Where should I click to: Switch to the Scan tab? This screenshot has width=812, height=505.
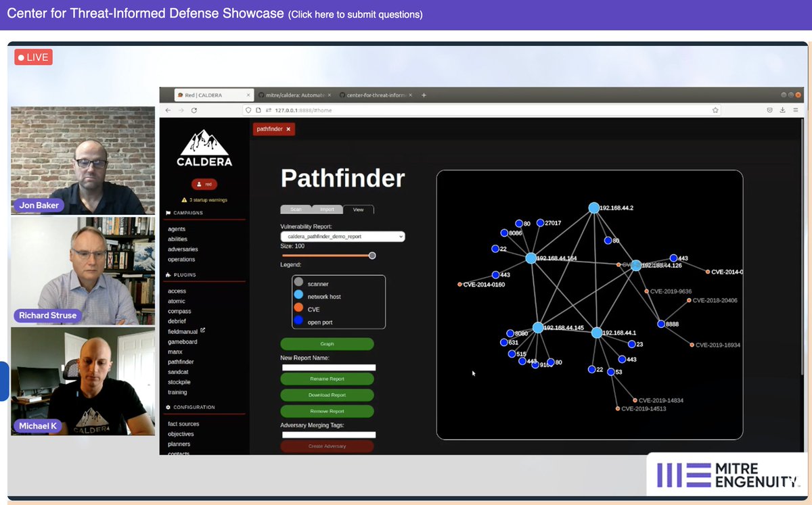coord(296,210)
